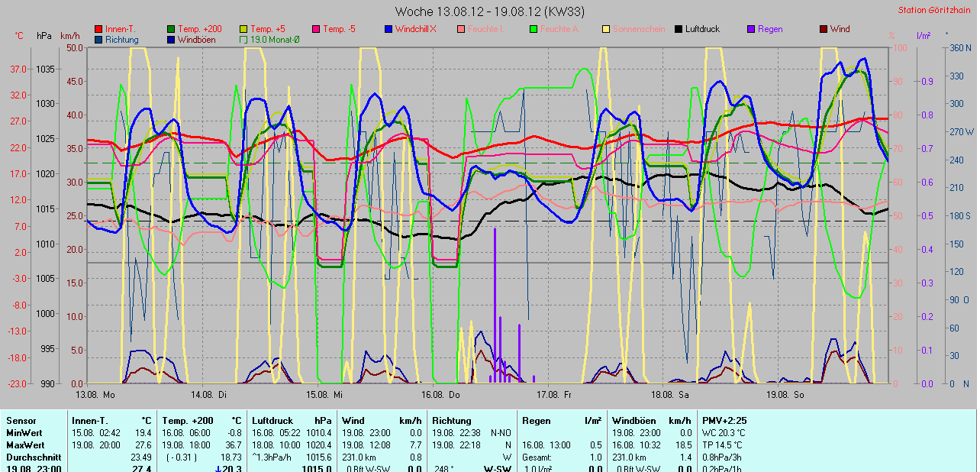Click the dark red Wind legend square
The height and width of the screenshot is (472, 980).
[x=824, y=29]
